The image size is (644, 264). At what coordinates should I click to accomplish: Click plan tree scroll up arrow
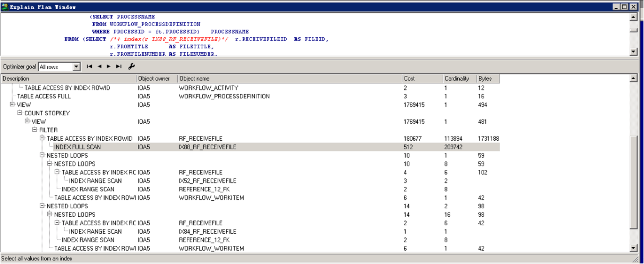tap(633, 78)
